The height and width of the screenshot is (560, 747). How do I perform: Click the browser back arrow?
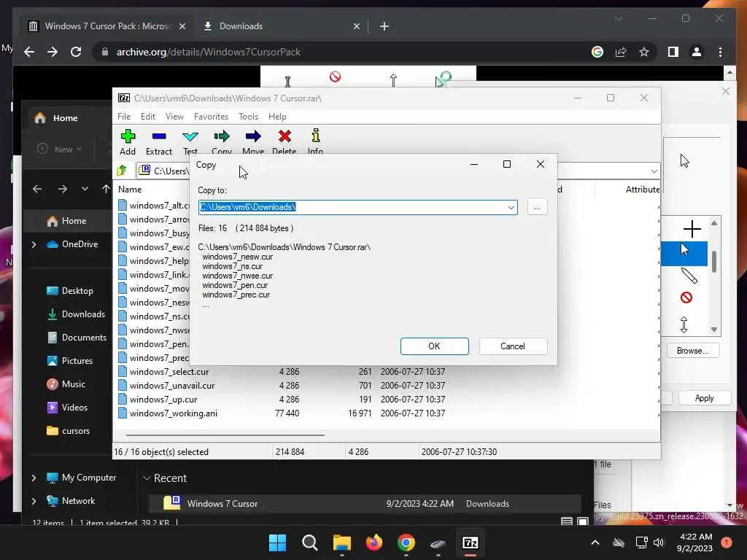click(x=29, y=52)
